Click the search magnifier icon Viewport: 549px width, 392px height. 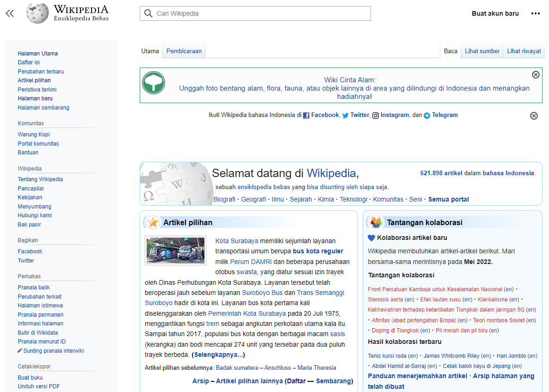pyautogui.click(x=148, y=13)
